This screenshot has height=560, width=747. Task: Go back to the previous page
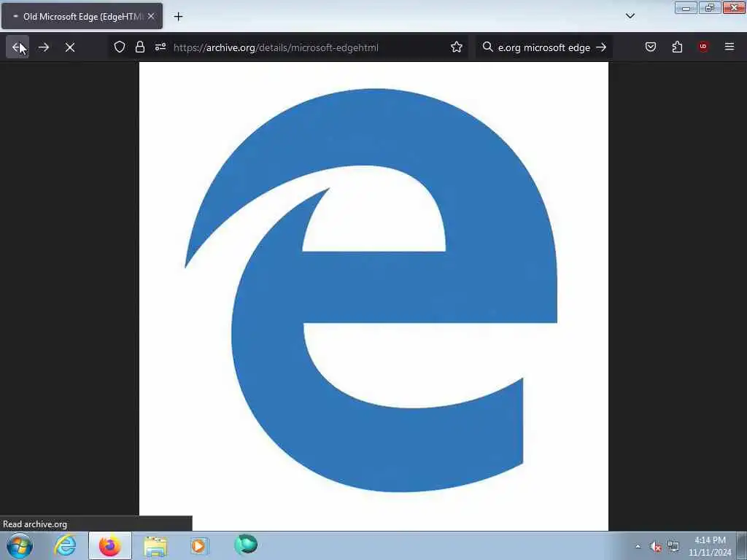[18, 47]
